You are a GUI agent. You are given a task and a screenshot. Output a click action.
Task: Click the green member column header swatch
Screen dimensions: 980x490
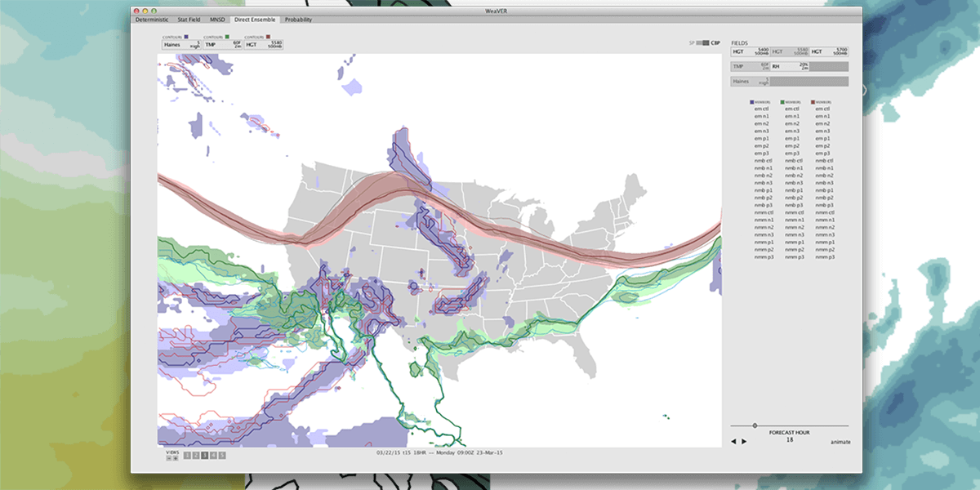click(x=782, y=102)
